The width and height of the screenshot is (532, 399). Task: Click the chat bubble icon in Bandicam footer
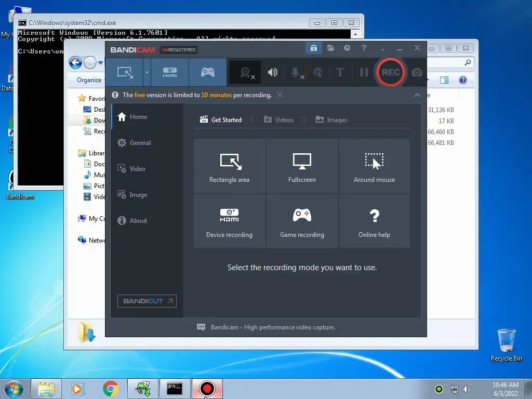coord(201,327)
